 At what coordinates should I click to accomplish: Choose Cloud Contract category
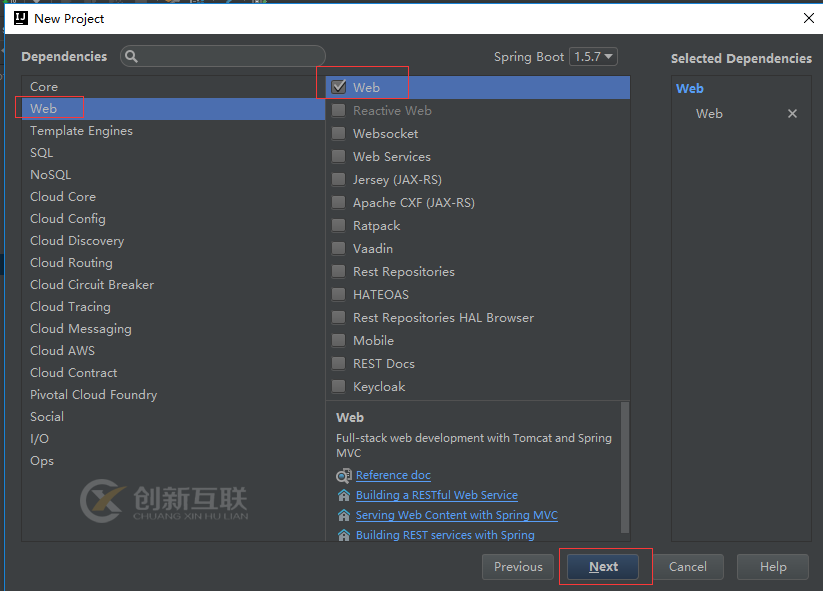(173, 373)
